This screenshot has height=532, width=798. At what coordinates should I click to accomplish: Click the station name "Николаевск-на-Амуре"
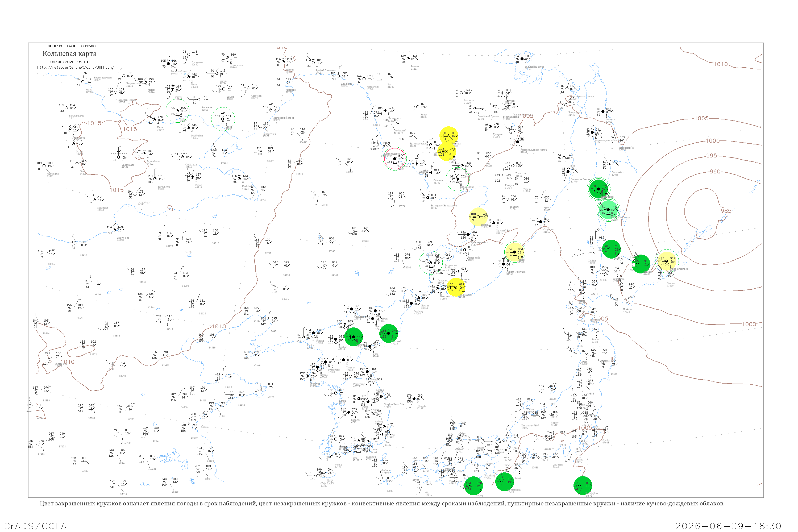(582, 97)
